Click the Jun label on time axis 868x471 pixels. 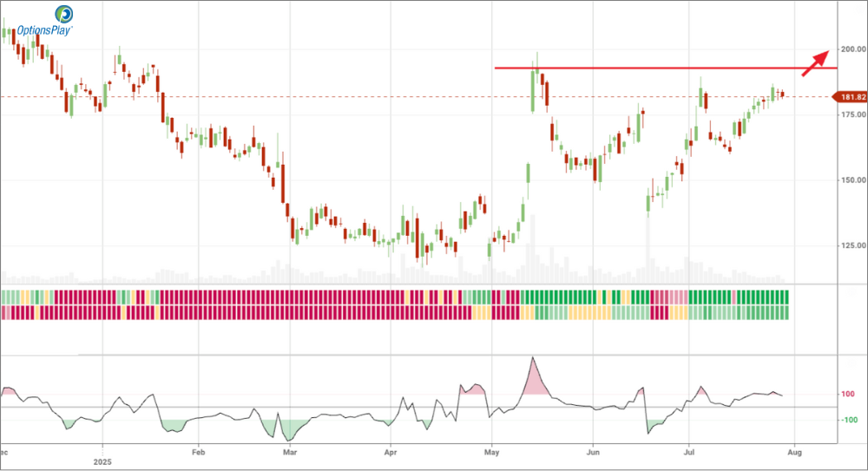pyautogui.click(x=593, y=452)
